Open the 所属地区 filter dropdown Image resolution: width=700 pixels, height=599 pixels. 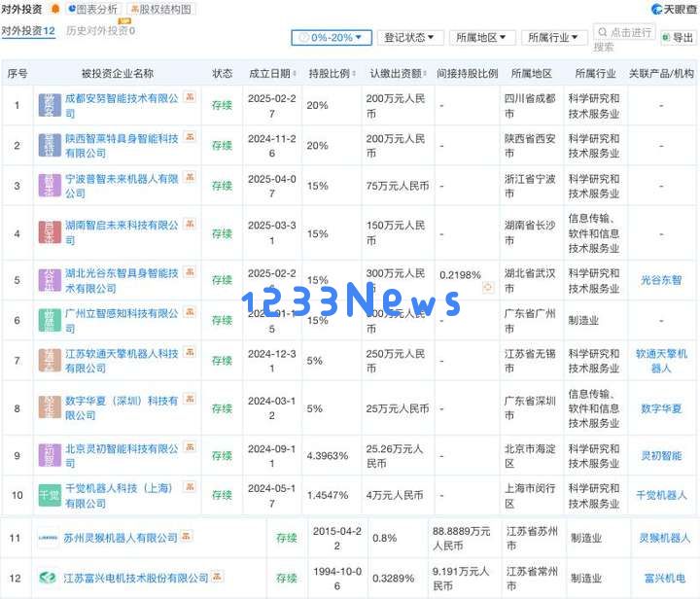click(481, 38)
